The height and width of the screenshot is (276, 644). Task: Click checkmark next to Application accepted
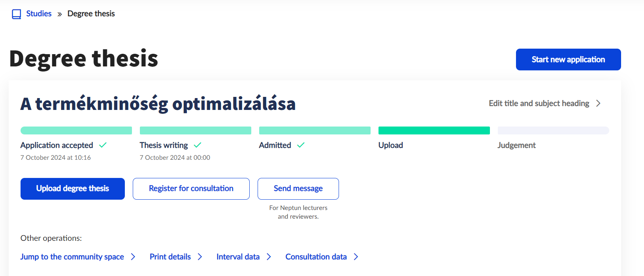coord(103,145)
